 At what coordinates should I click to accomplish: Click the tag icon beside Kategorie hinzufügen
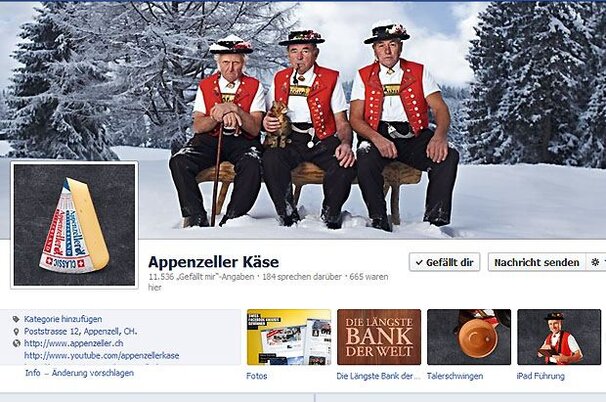[x=16, y=319]
